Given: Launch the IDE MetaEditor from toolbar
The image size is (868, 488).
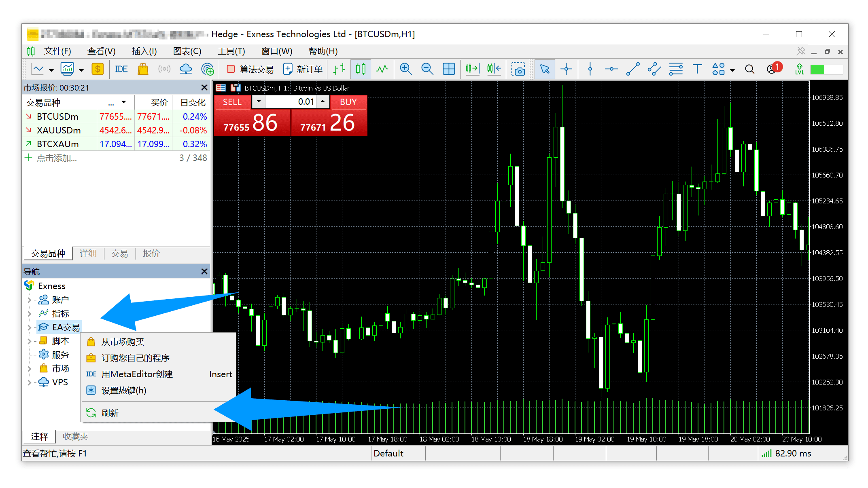Looking at the screenshot, I should [x=121, y=69].
